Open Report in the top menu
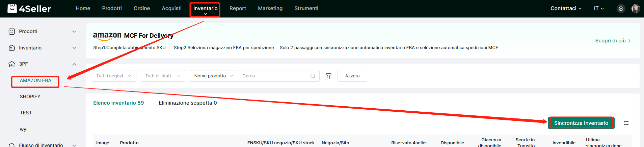 238,8
